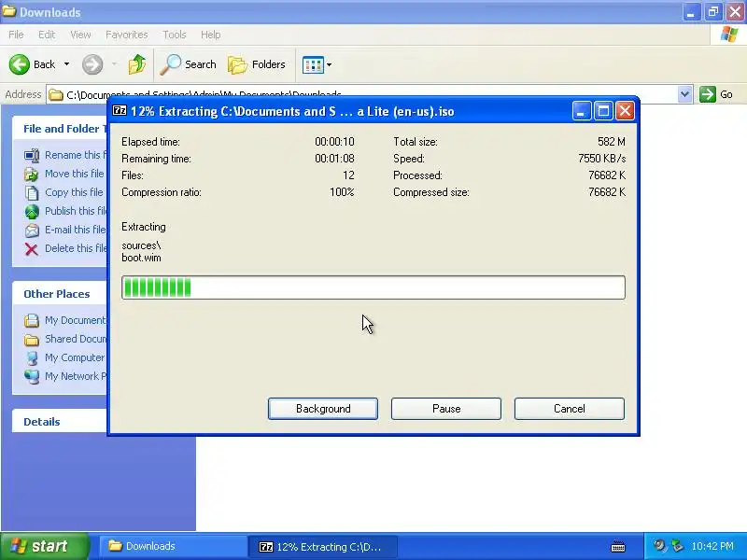Click the Rename this file icon

[x=32, y=155]
